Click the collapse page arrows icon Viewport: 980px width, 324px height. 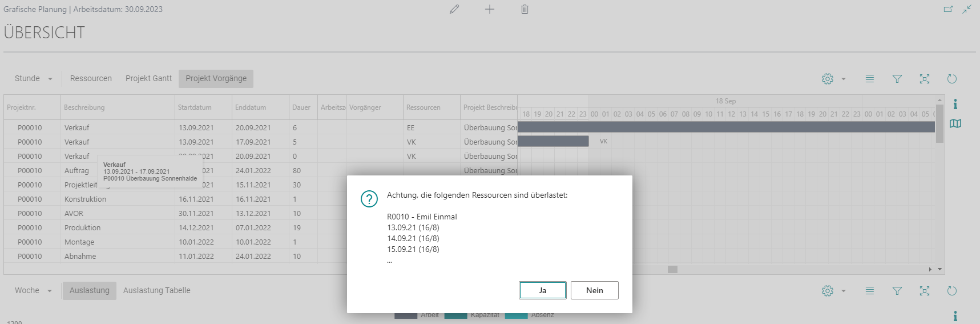967,9
